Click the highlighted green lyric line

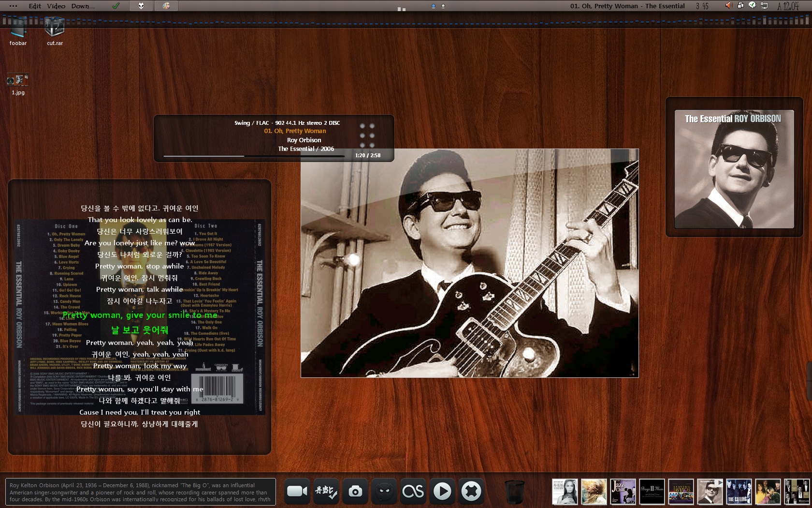pyautogui.click(x=140, y=315)
